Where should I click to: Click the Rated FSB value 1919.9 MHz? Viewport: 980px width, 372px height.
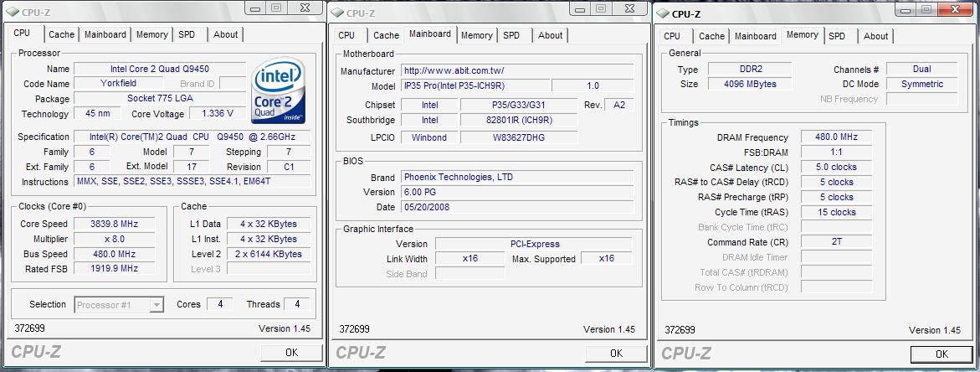point(115,269)
